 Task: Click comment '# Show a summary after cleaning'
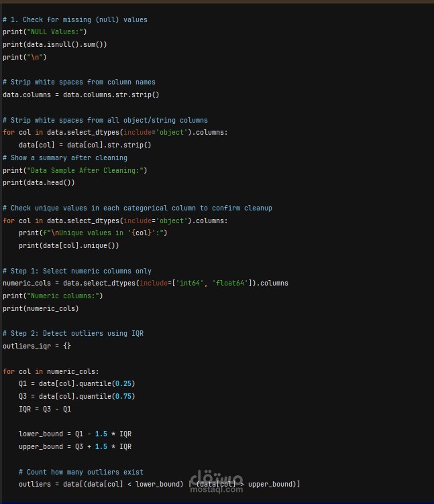click(65, 157)
